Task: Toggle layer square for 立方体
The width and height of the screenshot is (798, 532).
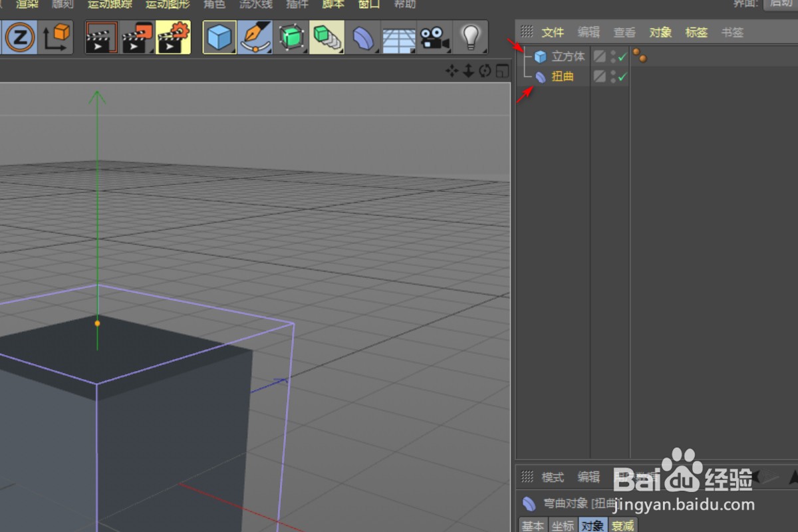Action: (600, 57)
